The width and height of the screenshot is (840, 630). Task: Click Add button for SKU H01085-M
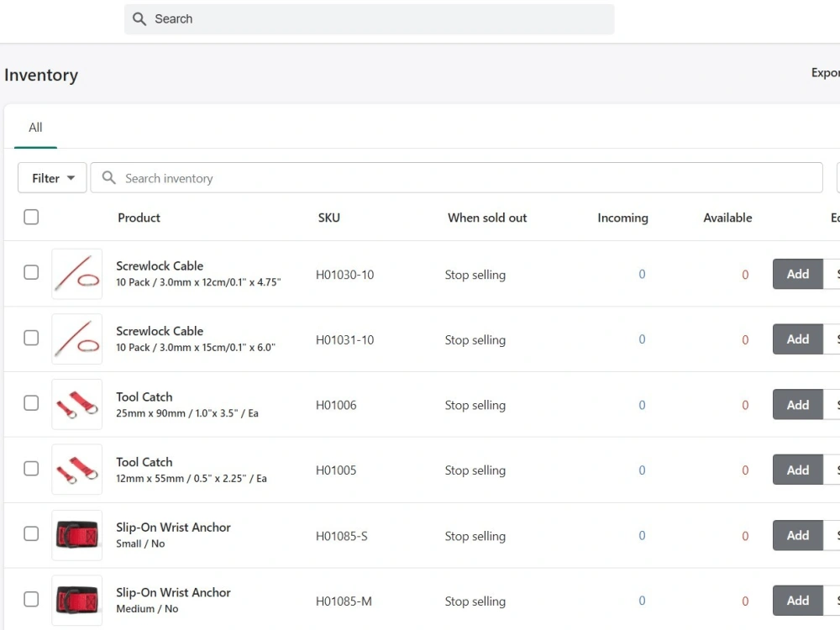pyautogui.click(x=798, y=601)
